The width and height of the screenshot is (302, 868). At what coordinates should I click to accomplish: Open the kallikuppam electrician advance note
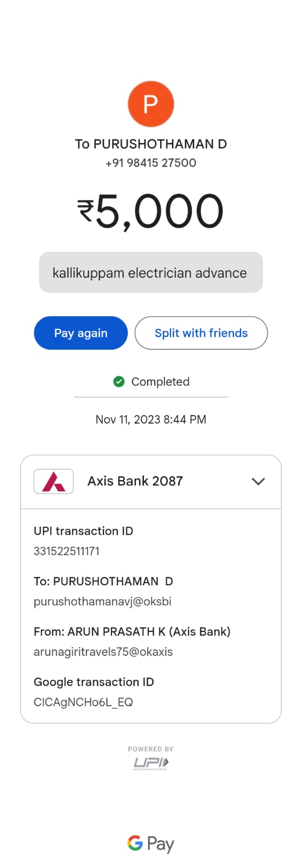pyautogui.click(x=151, y=272)
